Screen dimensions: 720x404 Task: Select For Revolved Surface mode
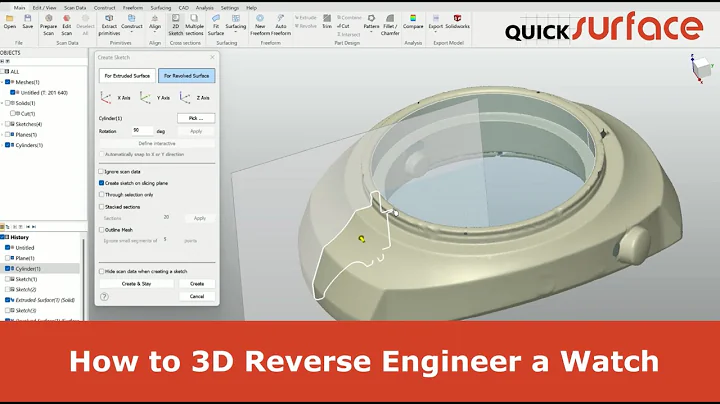pos(186,76)
